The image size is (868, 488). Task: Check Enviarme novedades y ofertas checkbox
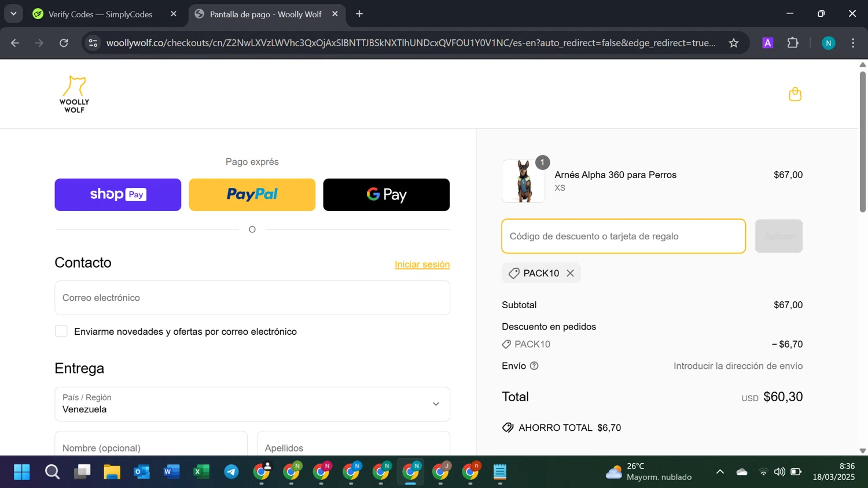[61, 331]
